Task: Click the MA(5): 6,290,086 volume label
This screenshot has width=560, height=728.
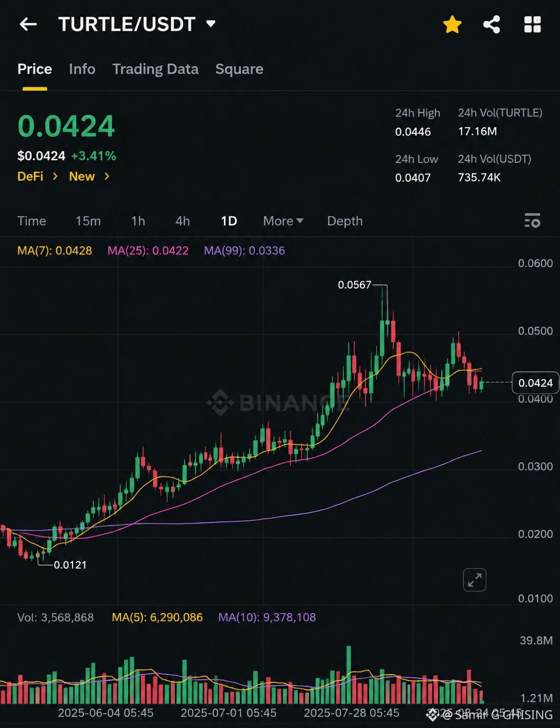Action: [157, 617]
